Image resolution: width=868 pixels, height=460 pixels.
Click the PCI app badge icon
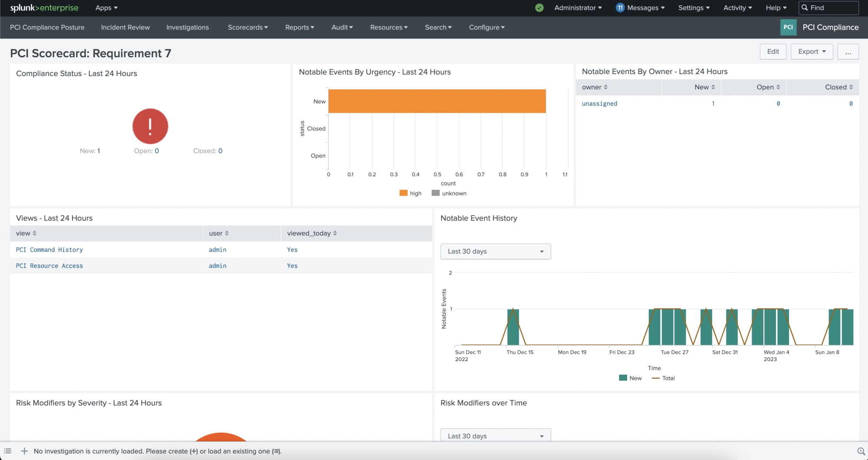coord(788,27)
